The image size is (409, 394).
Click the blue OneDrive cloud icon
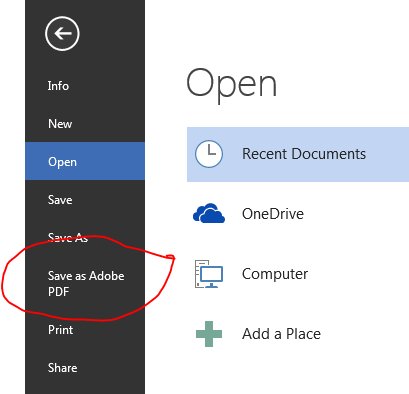point(209,213)
